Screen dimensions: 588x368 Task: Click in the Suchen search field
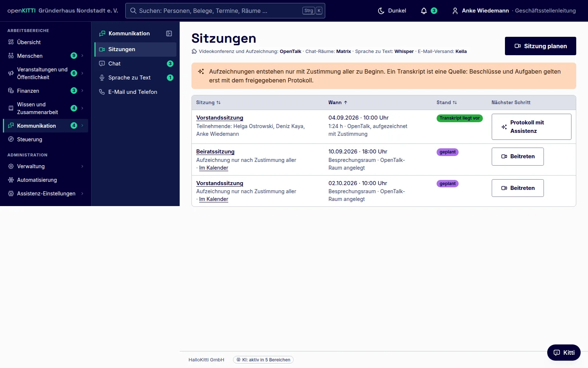(225, 11)
